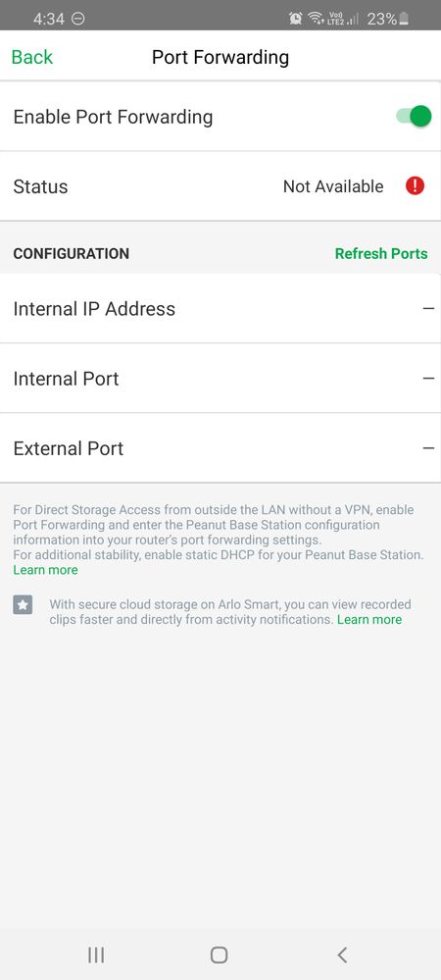
Task: Tap the Android home button icon
Action: (219, 954)
